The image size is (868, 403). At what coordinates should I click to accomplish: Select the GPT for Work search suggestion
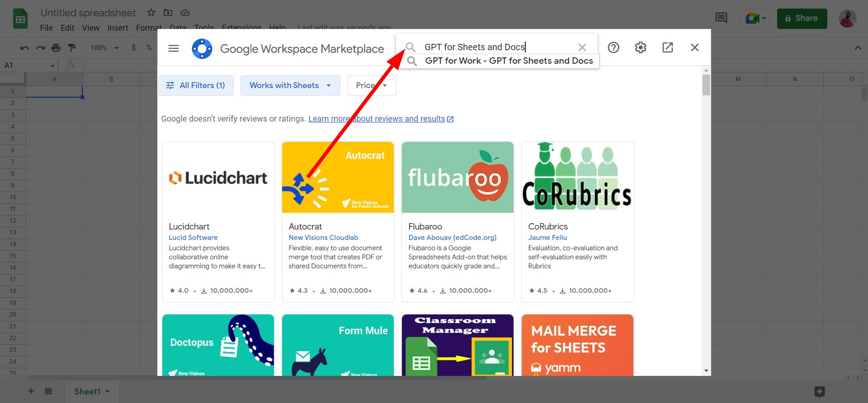click(x=509, y=61)
